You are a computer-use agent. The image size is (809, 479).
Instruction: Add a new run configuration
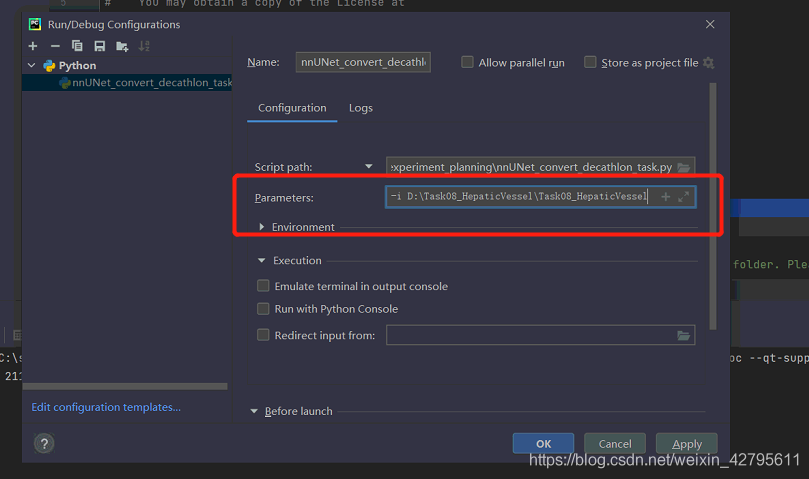pyautogui.click(x=33, y=46)
